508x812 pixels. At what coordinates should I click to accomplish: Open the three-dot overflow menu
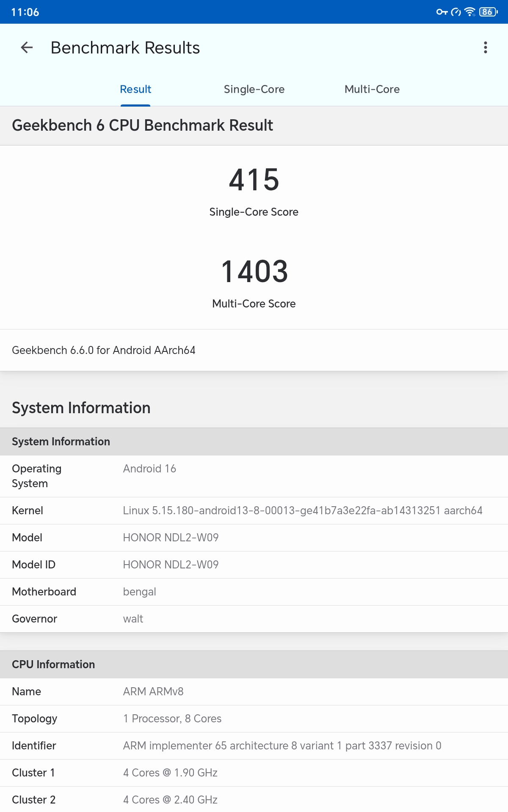tap(485, 47)
